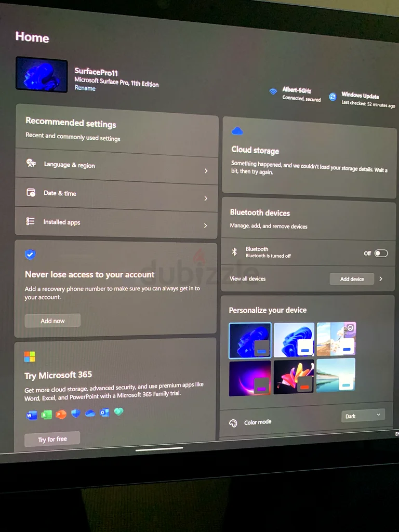Click the SurfacePro11 device name
The height and width of the screenshot is (532, 399).
(x=96, y=72)
